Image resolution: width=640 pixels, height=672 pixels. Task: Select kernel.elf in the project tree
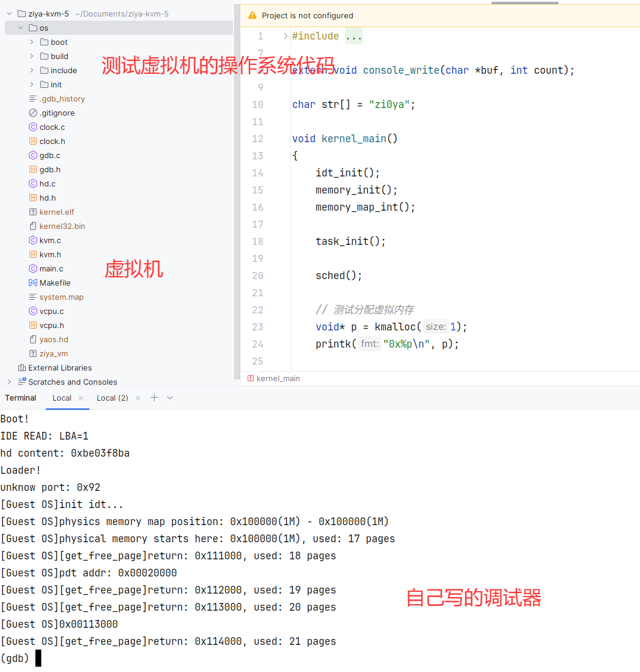pos(57,212)
